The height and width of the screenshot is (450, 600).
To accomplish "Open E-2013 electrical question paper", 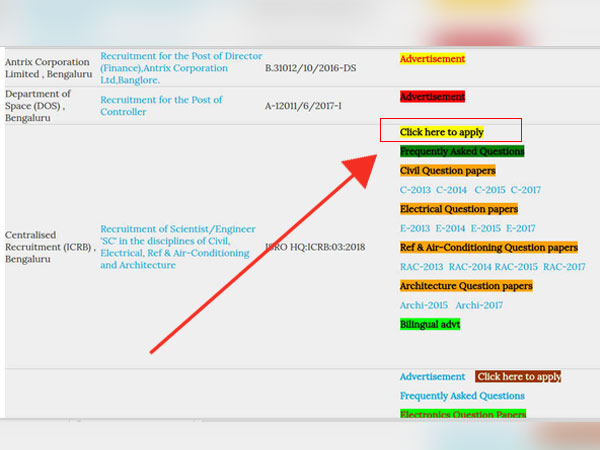I will tap(415, 228).
